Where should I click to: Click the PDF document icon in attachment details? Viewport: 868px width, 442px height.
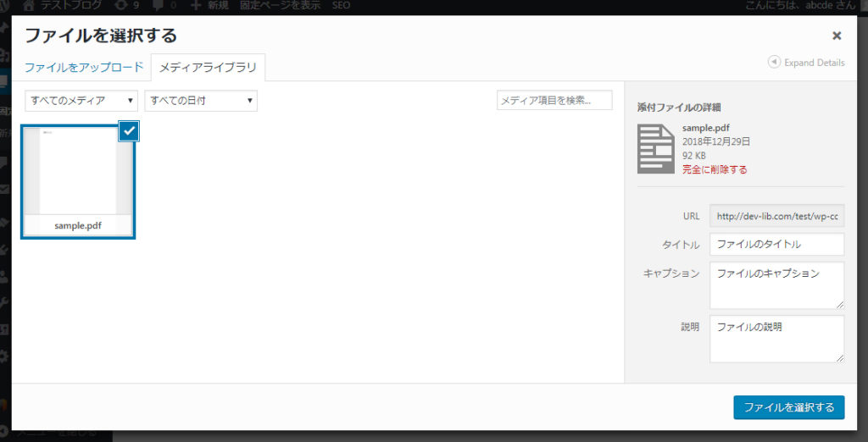[655, 148]
